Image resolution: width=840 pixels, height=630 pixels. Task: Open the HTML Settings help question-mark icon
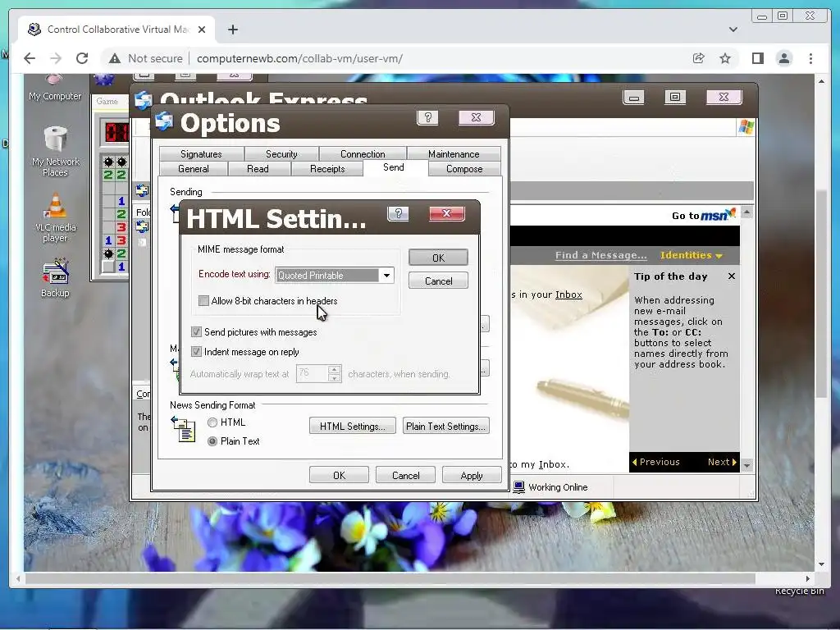[x=398, y=214]
